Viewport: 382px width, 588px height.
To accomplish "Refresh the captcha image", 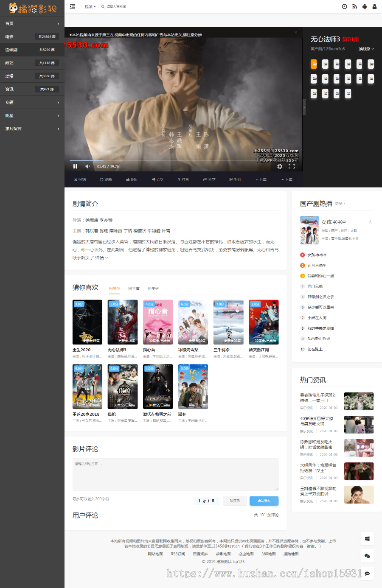I will [x=206, y=501].
